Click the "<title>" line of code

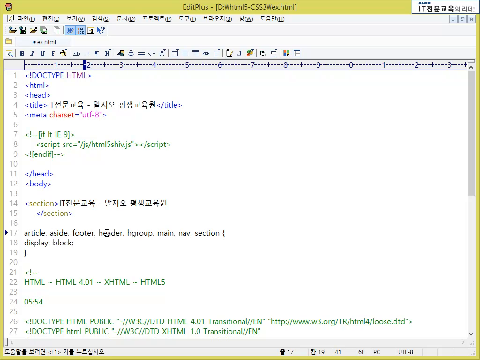(x=104, y=105)
